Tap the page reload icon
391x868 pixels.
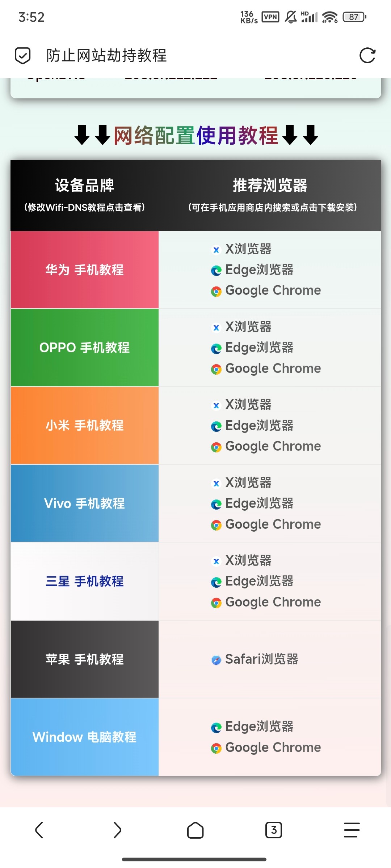click(367, 56)
